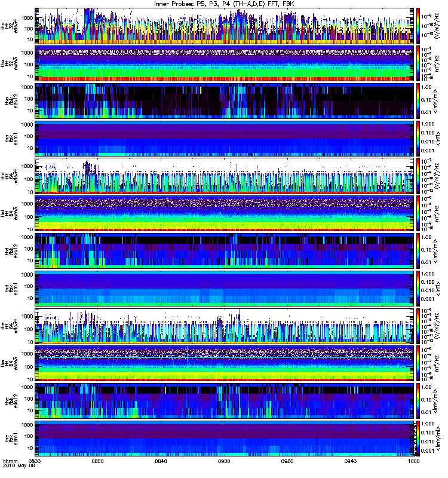Click the '0820' time axis label
This screenshot has width=448, height=478.
98,461
